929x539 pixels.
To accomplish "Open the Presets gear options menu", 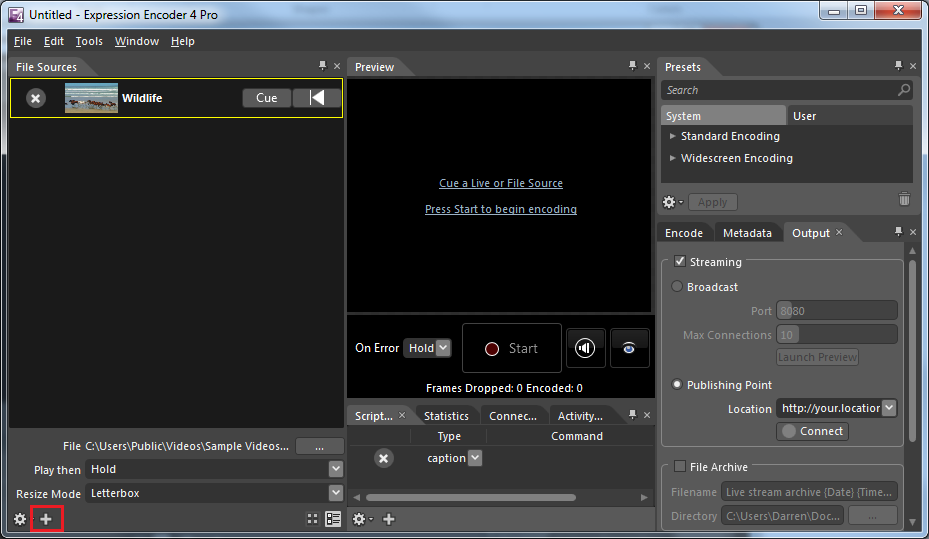I will click(672, 202).
